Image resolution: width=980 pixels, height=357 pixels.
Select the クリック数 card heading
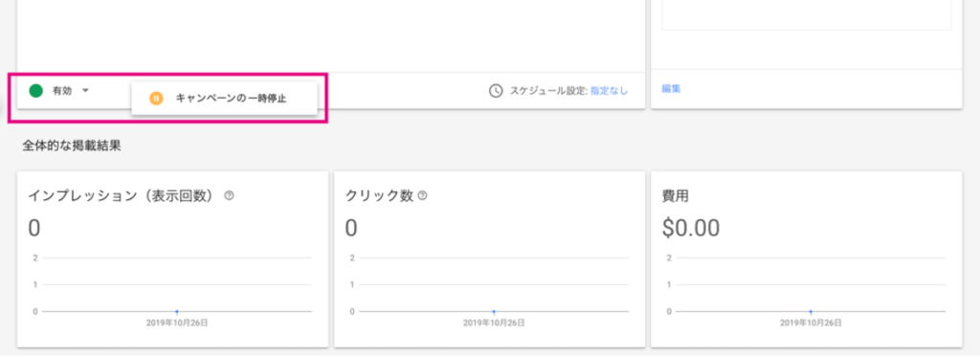[x=379, y=195]
